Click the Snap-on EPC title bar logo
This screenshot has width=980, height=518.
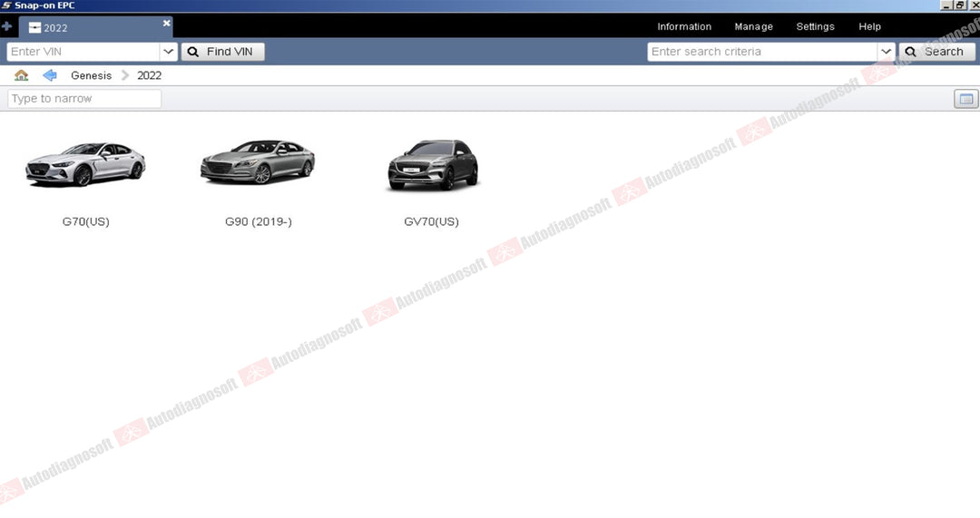click(x=6, y=5)
